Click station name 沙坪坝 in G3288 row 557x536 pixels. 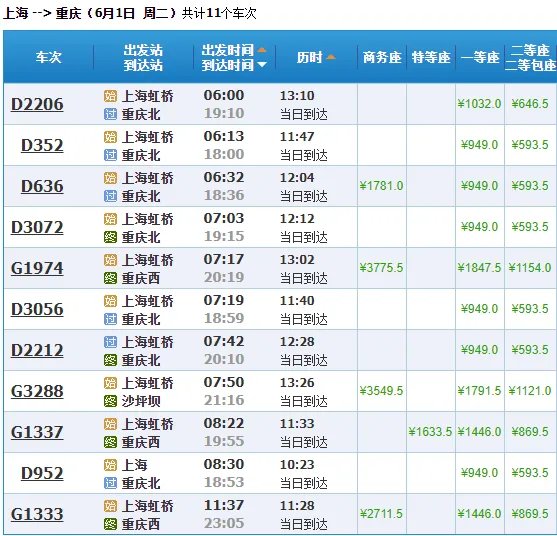141,401
